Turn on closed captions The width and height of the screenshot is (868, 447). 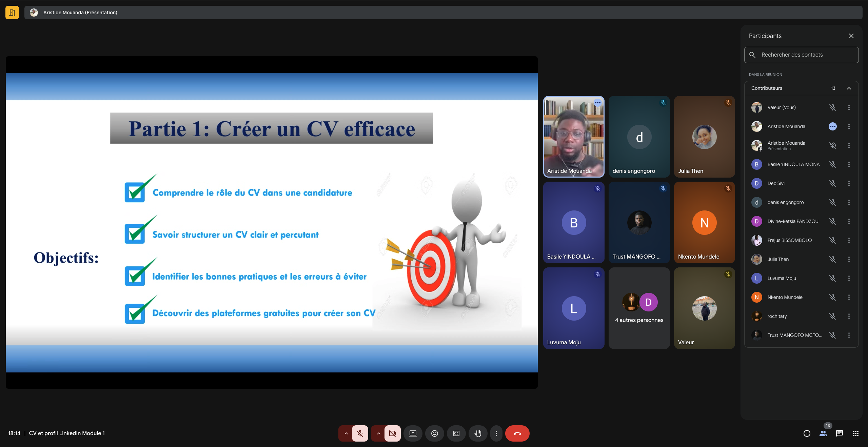[x=456, y=433]
